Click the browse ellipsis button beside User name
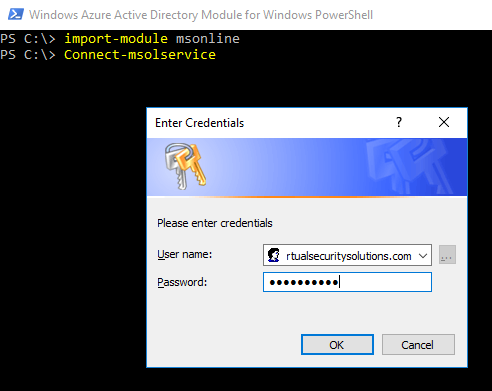Screen dimensions: 492x391 [447, 255]
